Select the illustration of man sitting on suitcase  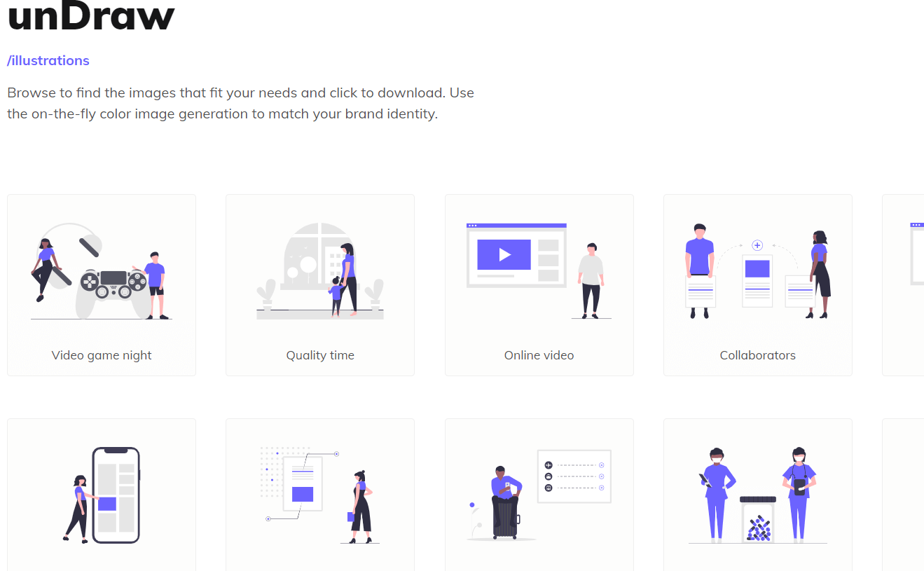pos(539,495)
